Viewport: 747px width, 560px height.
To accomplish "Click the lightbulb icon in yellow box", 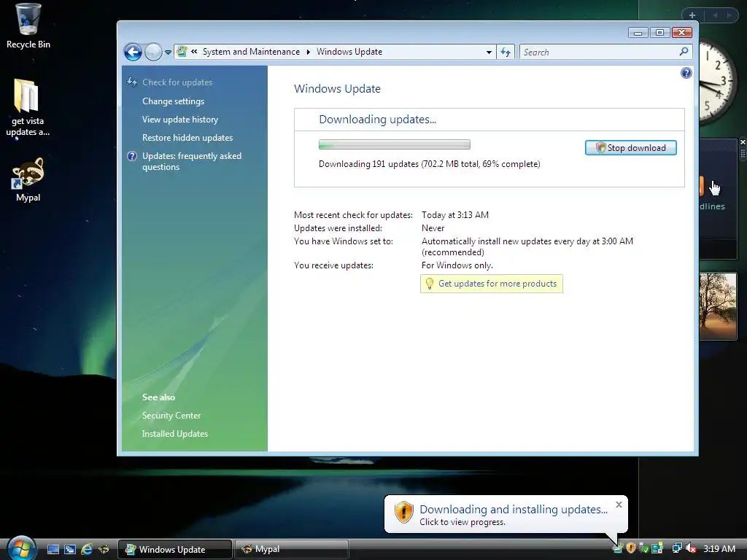I will coord(429,284).
